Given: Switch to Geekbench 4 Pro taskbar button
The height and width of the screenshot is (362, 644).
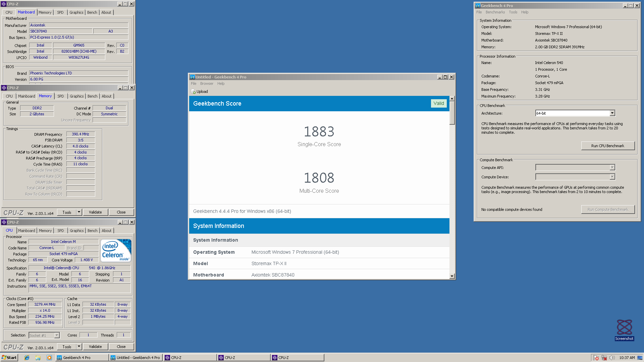Looking at the screenshot, I should pos(82,358).
